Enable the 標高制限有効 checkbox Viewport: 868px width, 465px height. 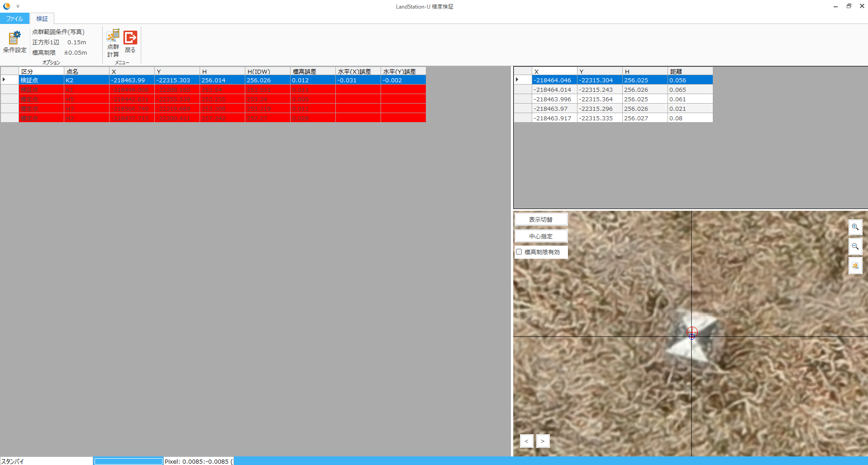[x=519, y=252]
